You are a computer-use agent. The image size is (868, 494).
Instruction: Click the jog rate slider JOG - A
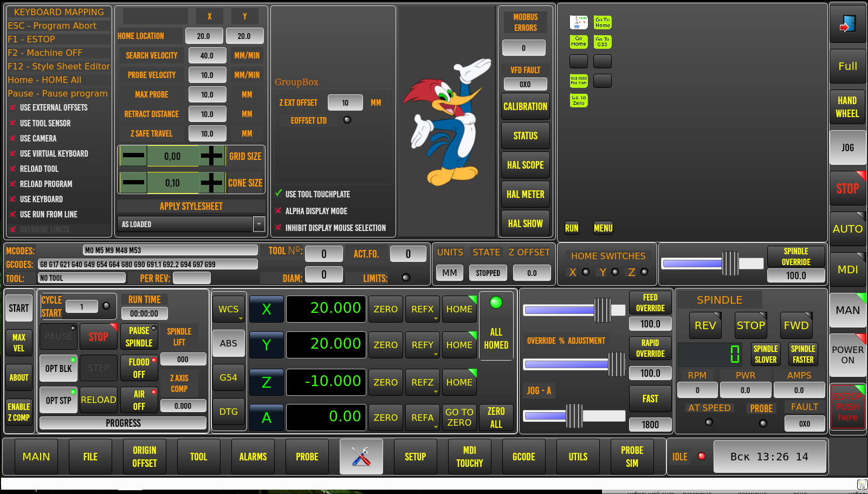pos(574,416)
